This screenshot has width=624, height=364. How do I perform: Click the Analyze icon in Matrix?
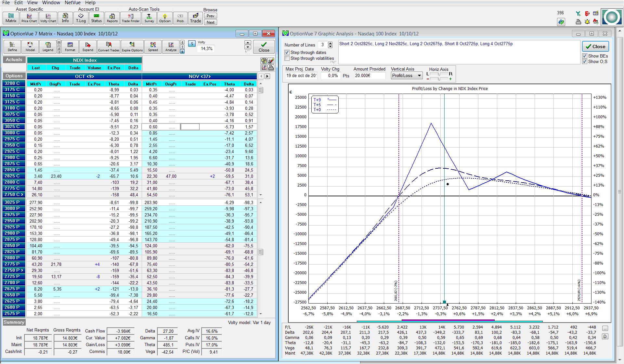point(171,47)
